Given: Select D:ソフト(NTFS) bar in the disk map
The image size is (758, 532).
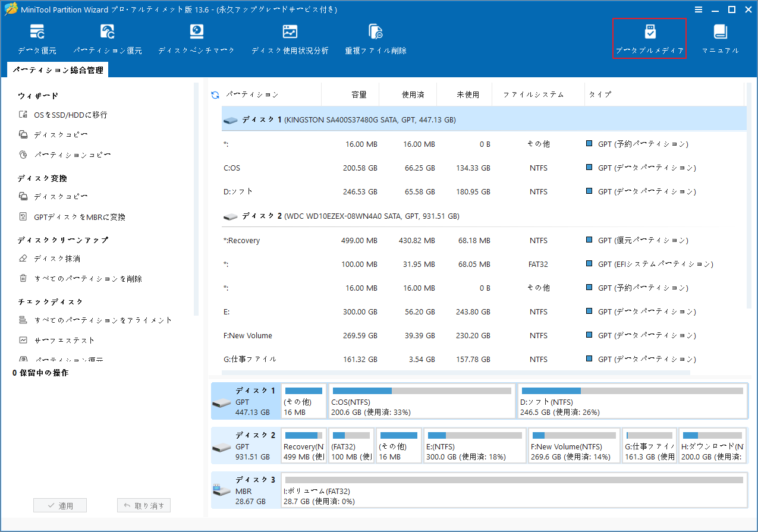Looking at the screenshot, I should [632, 401].
